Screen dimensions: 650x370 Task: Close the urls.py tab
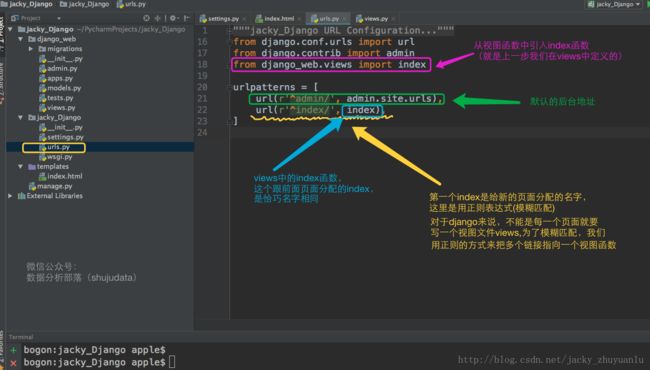[344, 19]
